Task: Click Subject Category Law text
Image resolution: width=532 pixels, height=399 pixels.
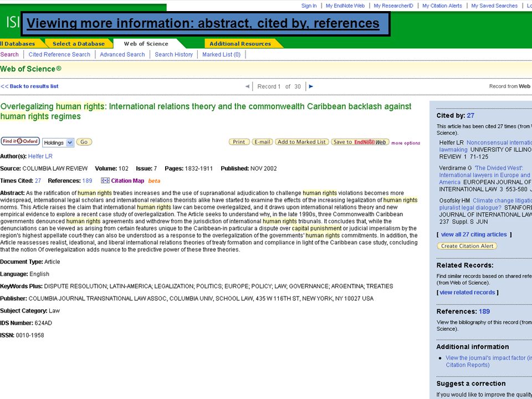Action: click(x=30, y=310)
